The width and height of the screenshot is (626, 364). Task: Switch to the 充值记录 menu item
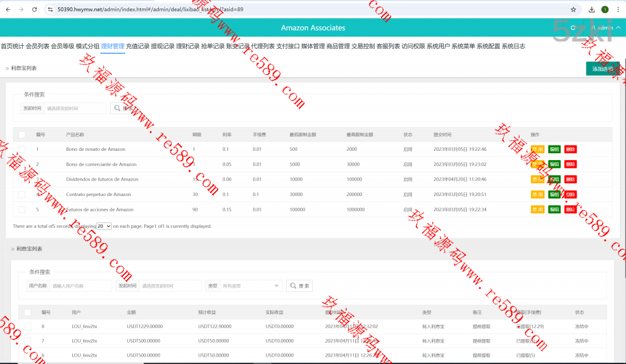(138, 46)
